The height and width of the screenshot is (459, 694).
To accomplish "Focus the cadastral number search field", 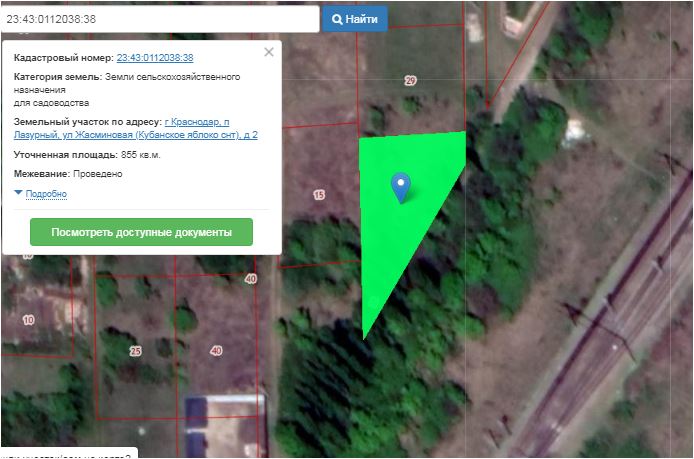I will point(160,19).
